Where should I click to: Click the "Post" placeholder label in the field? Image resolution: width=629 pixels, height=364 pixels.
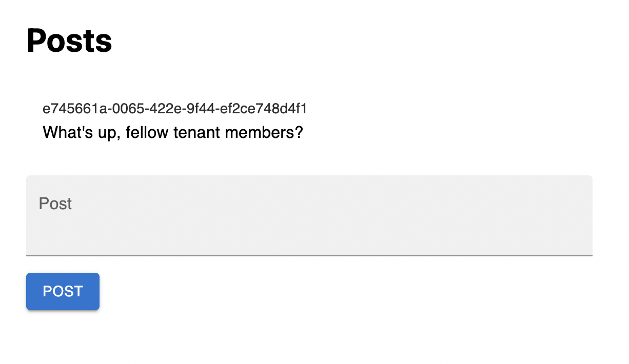coord(55,204)
